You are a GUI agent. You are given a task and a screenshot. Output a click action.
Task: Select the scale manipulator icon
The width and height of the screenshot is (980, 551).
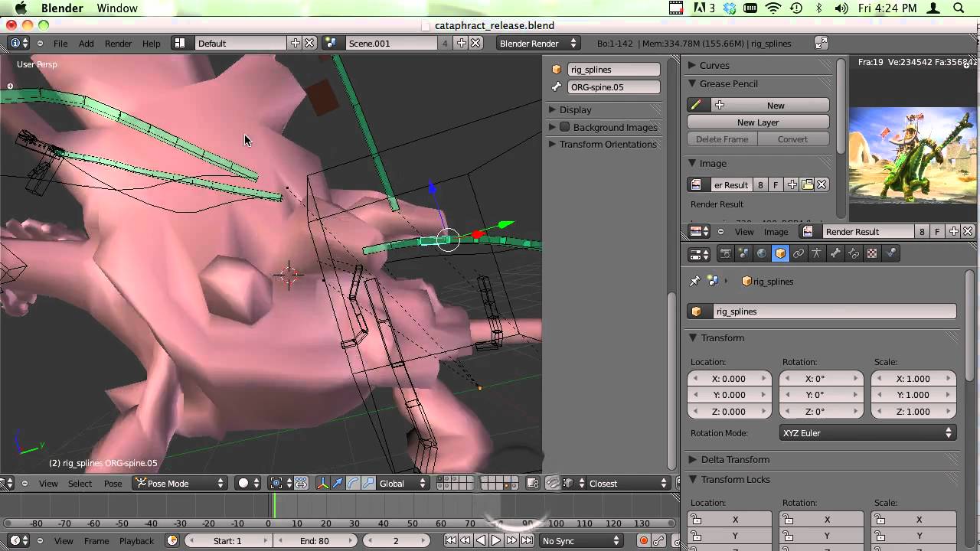pos(368,483)
